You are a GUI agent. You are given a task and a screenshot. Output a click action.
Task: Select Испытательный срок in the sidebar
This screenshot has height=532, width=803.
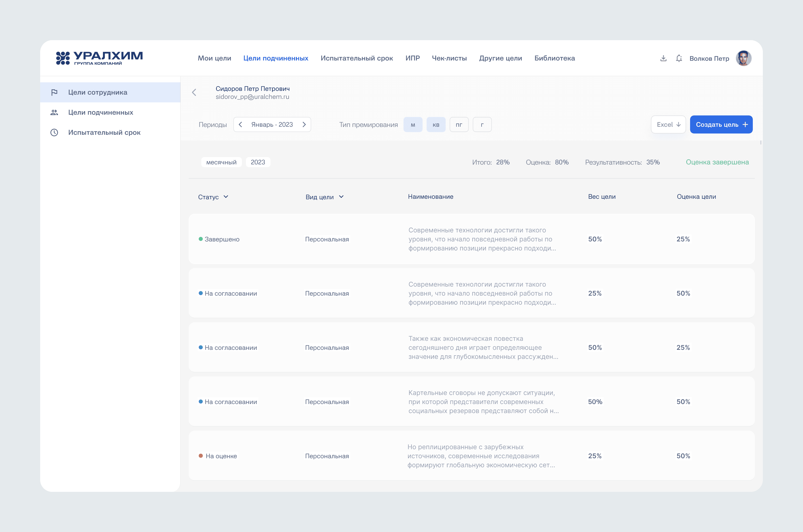110,132
